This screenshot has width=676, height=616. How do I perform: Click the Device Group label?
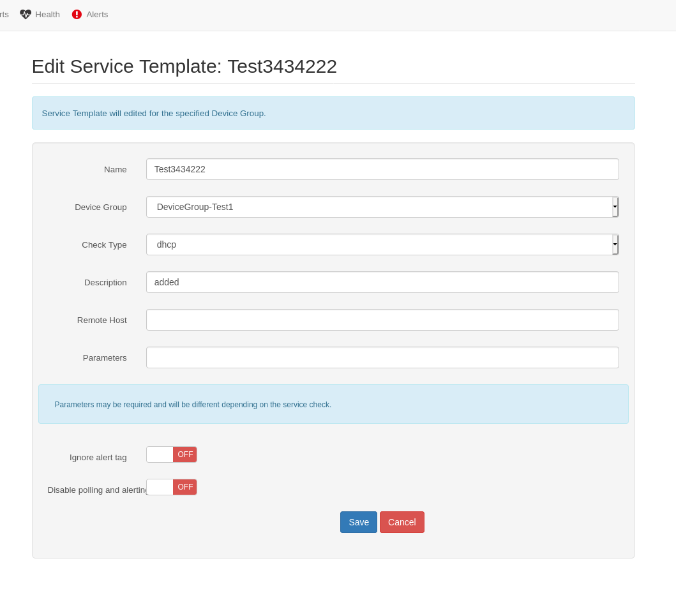(x=100, y=207)
